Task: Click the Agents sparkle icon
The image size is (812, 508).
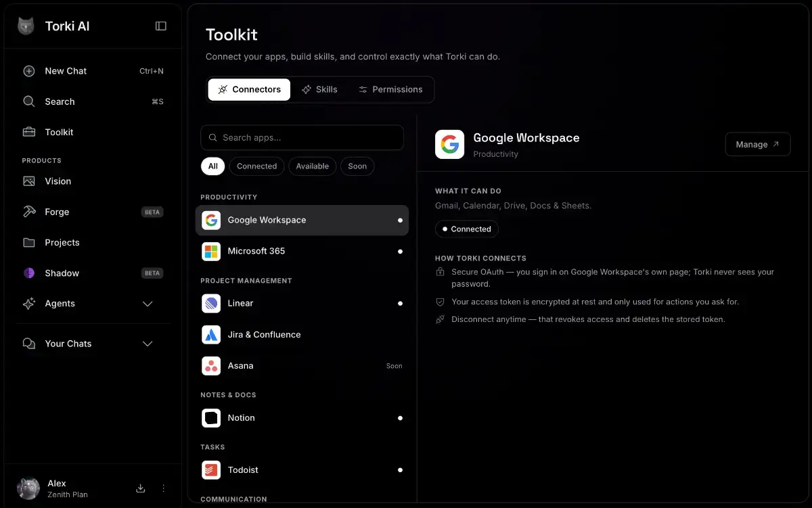Action: click(29, 304)
